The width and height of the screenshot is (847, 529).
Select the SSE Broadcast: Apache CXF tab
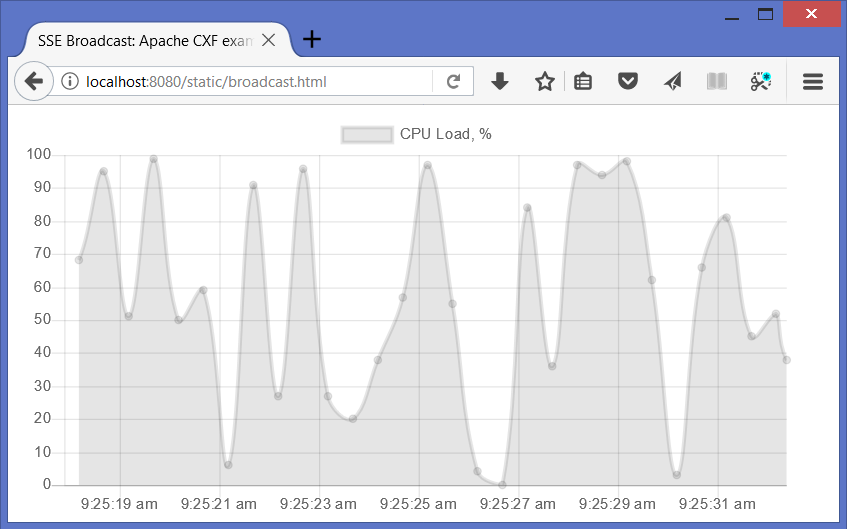pyautogui.click(x=157, y=40)
